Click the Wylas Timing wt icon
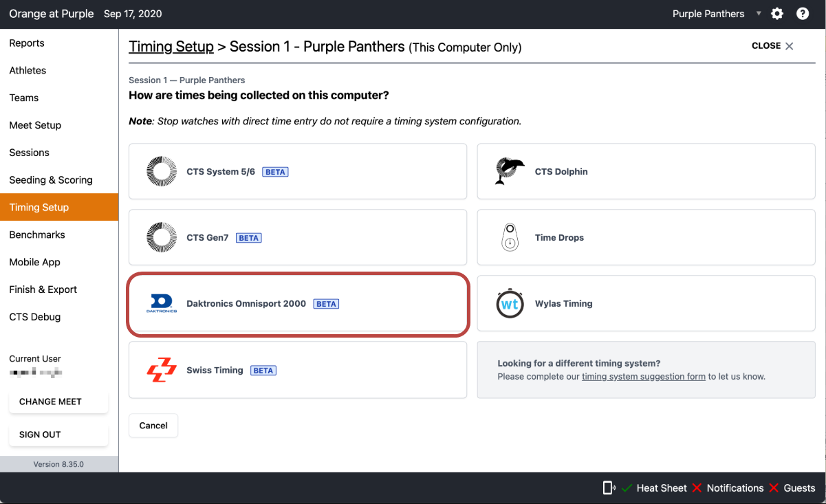 pyautogui.click(x=510, y=304)
